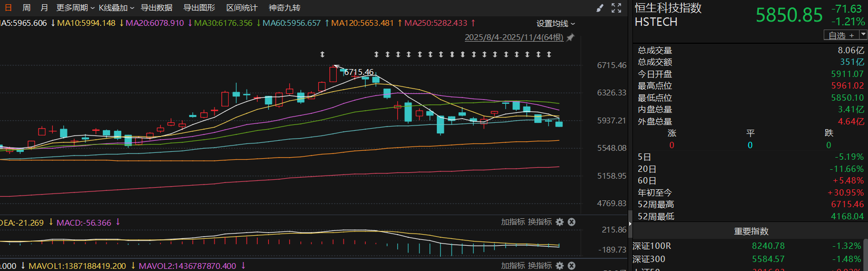The image size is (868, 271).
Task: Click the 外盘总量 4.64亿 row
Action: (x=750, y=122)
